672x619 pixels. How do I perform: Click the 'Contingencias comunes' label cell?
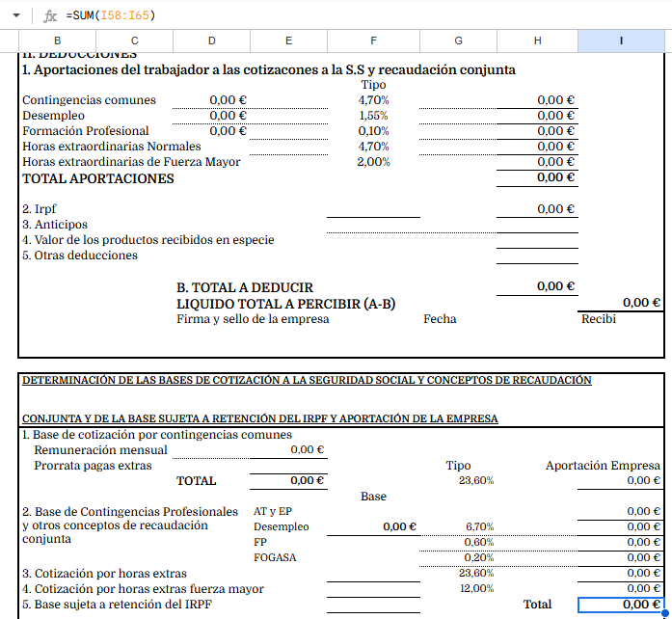point(89,100)
